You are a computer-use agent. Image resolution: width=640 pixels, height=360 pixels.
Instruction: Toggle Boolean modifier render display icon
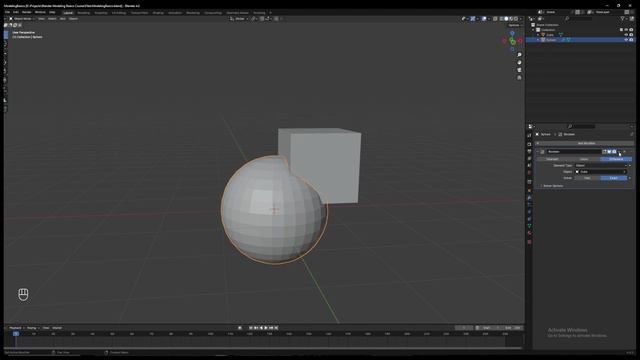[x=614, y=152]
